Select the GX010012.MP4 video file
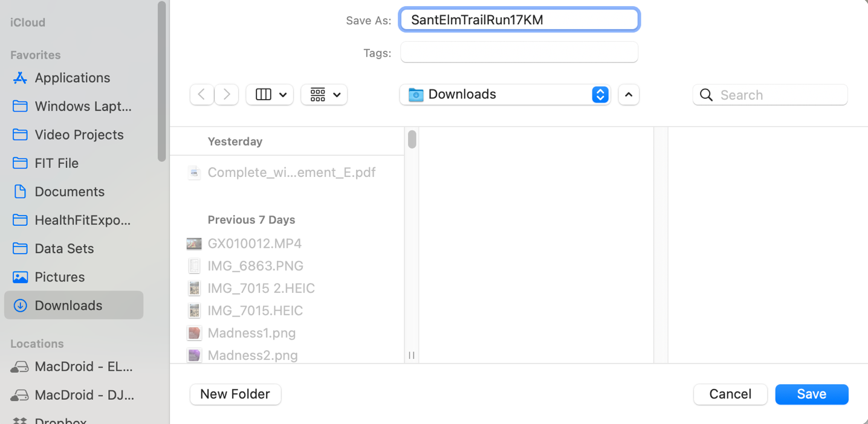This screenshot has width=868, height=424. tap(254, 243)
